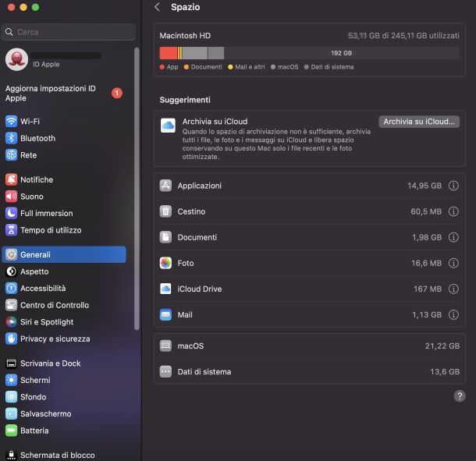
Task: Click the Salvaschermo icon
Action: pos(11,413)
